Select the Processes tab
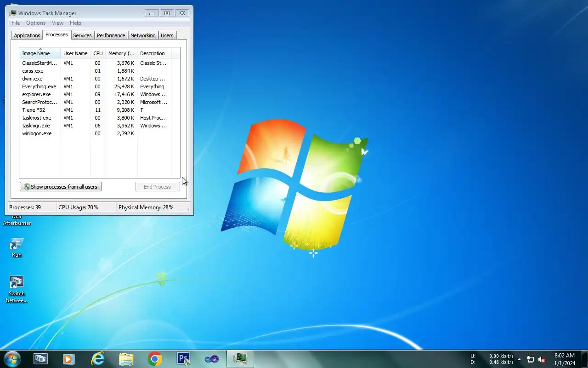Viewport: 588px width, 368px height. click(x=57, y=34)
